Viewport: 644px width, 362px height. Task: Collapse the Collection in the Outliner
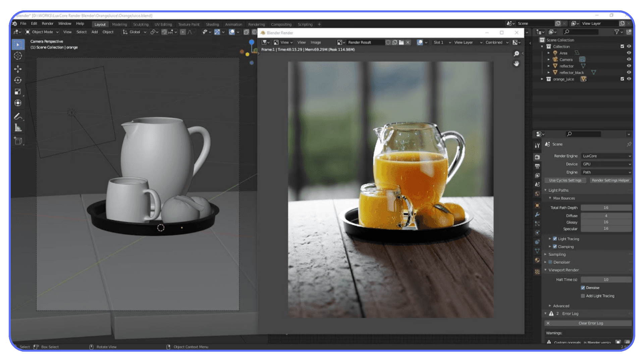542,47
